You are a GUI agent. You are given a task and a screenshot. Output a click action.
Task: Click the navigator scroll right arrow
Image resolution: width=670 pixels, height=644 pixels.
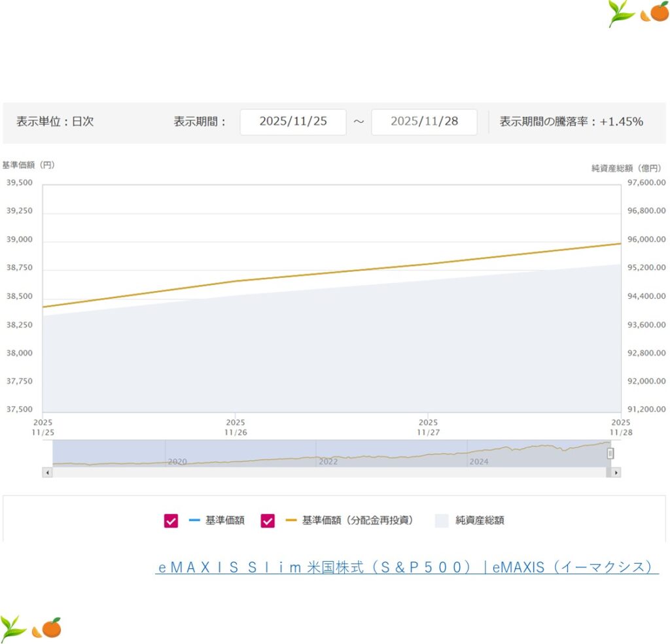[x=616, y=472]
